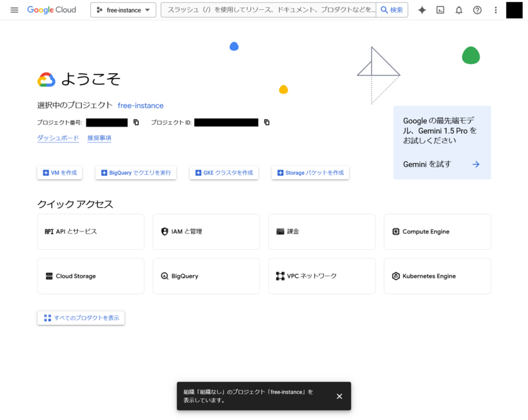Click the Gemini 1.5 Pro promo text

[440, 131]
